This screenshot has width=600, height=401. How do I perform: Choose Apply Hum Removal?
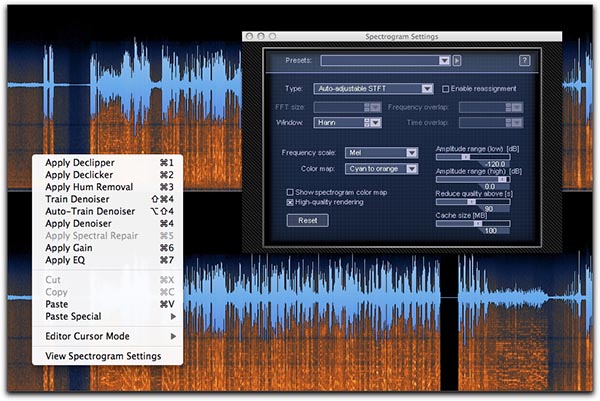pyautogui.click(x=108, y=187)
